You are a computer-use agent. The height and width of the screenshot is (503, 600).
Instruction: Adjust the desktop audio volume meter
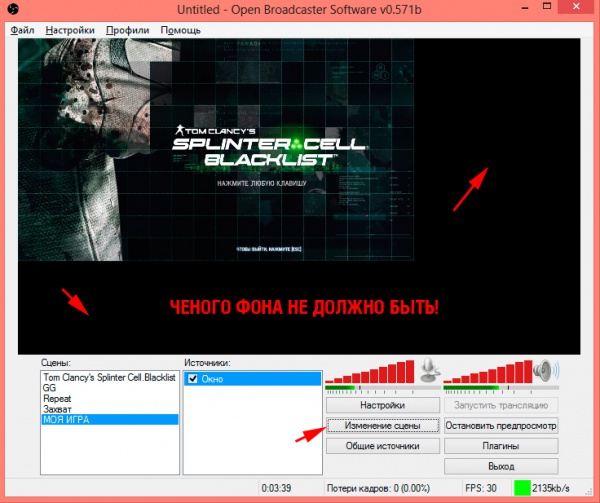click(487, 376)
